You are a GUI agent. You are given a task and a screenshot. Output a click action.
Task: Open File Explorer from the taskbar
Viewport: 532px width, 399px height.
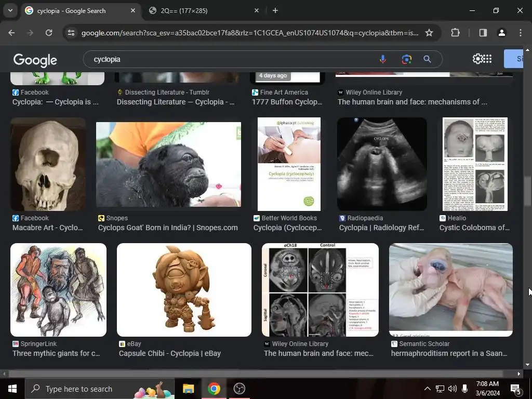tap(188, 389)
